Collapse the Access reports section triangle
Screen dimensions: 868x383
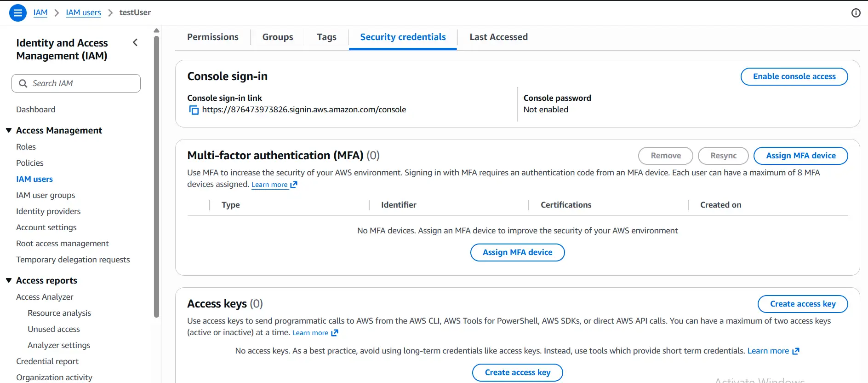point(9,280)
